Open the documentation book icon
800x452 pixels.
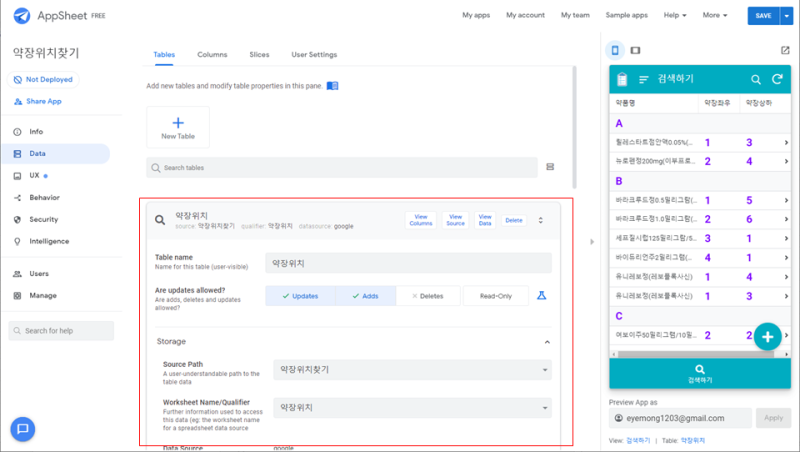pyautogui.click(x=333, y=86)
